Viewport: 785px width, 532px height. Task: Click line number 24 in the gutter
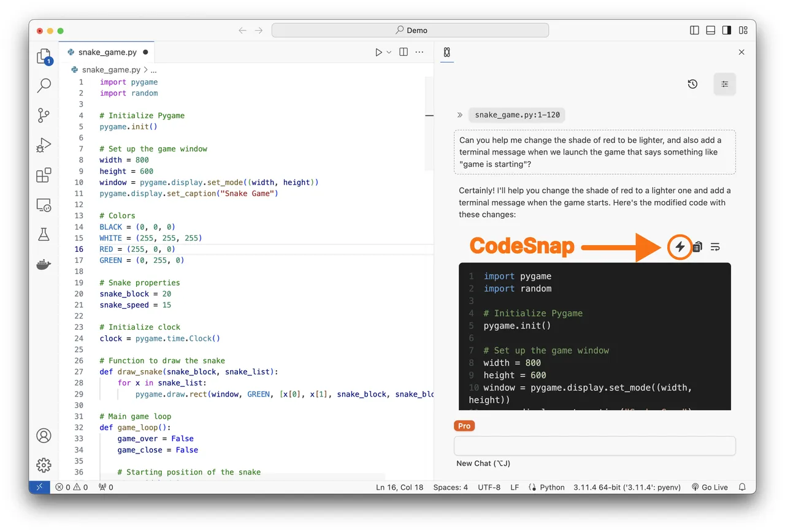click(x=78, y=338)
